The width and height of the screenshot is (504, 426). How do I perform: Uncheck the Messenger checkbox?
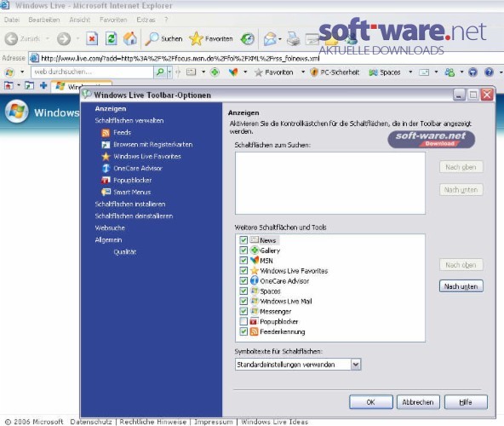point(243,311)
